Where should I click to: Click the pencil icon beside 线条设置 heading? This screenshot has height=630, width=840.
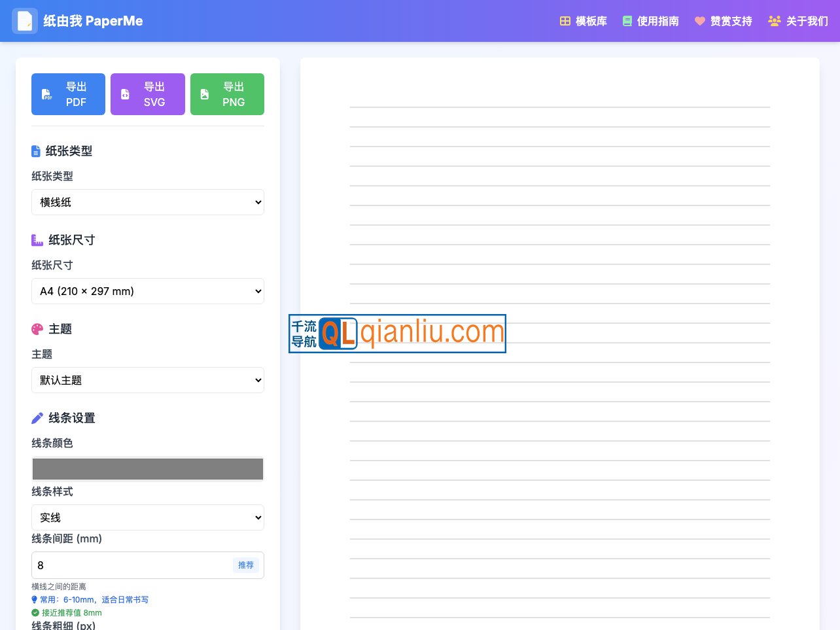point(37,418)
